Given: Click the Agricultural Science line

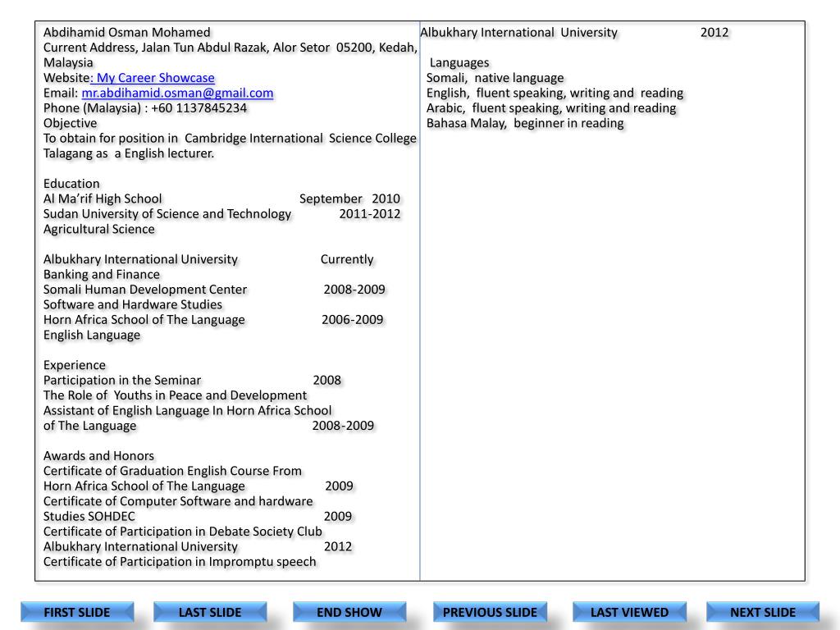Looking at the screenshot, I should click(x=99, y=229).
